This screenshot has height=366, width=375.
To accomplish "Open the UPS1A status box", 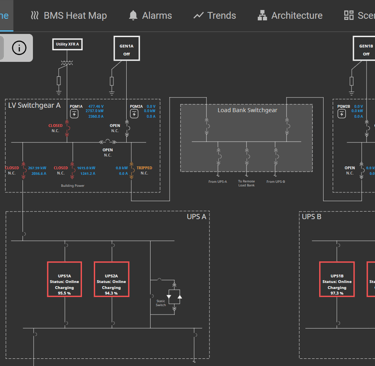I will click(x=65, y=279).
